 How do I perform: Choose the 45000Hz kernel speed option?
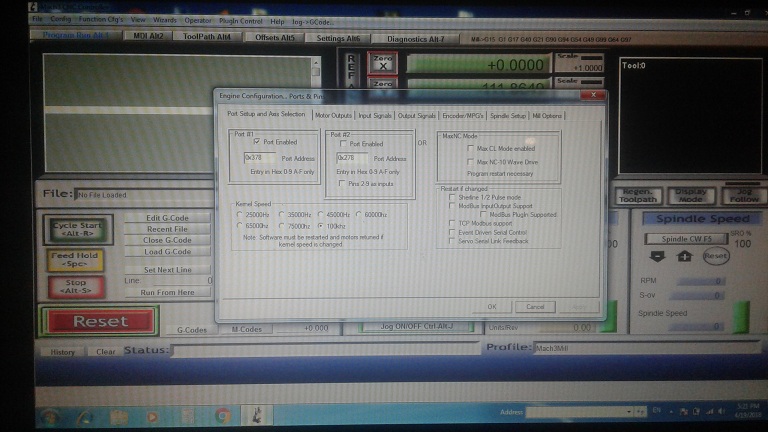(321, 214)
